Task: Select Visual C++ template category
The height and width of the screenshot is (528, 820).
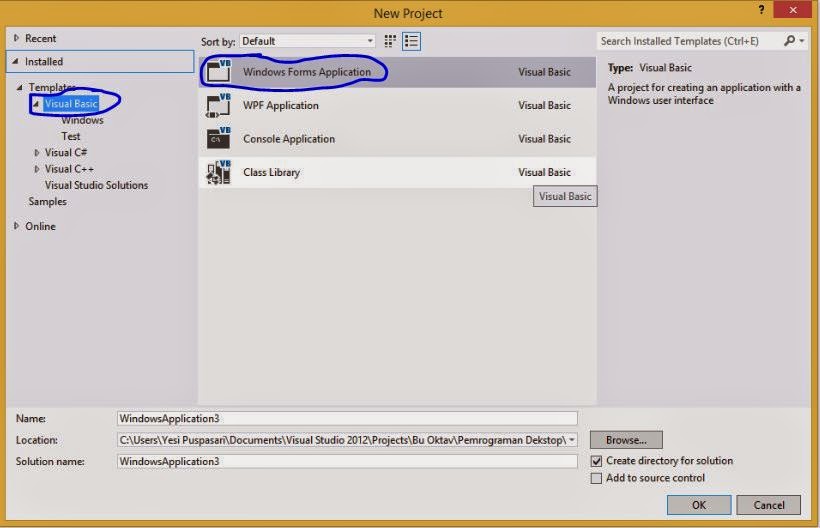Action: click(x=69, y=169)
